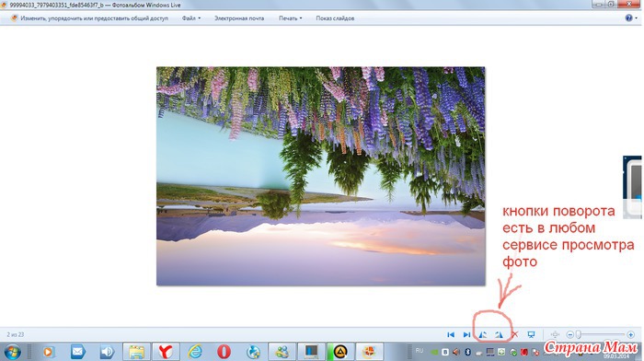Delete the photo with red X
Screen dimensions: 644x361
(x=514, y=334)
